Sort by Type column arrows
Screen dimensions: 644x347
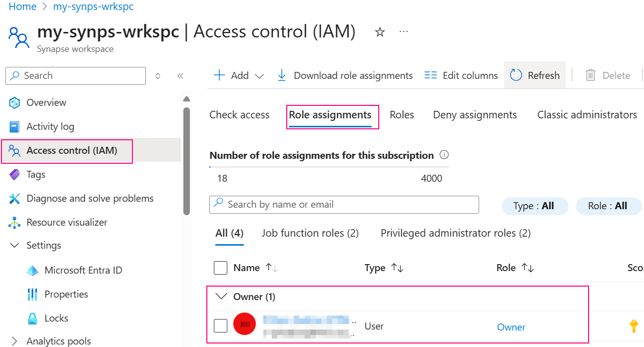point(397,268)
